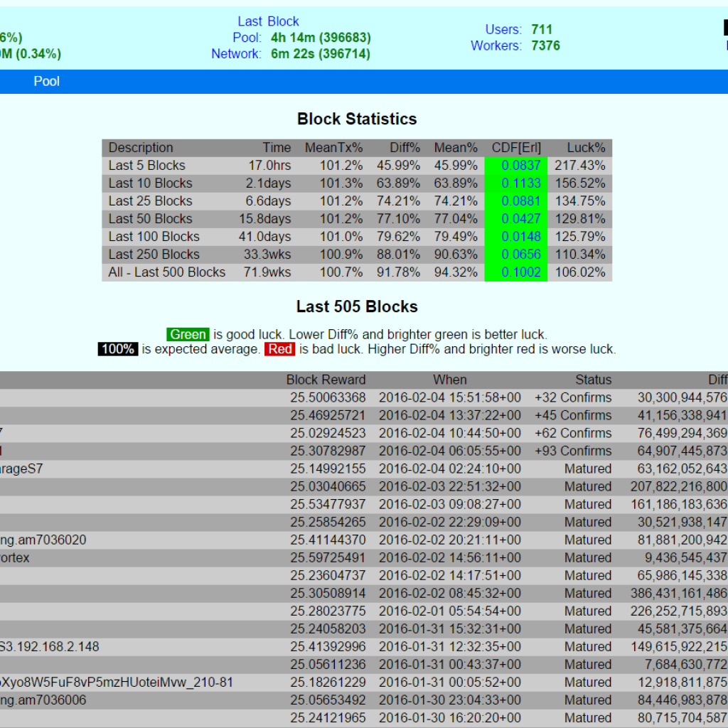
Task: Sort blocks by the Status column
Action: pyautogui.click(x=593, y=379)
